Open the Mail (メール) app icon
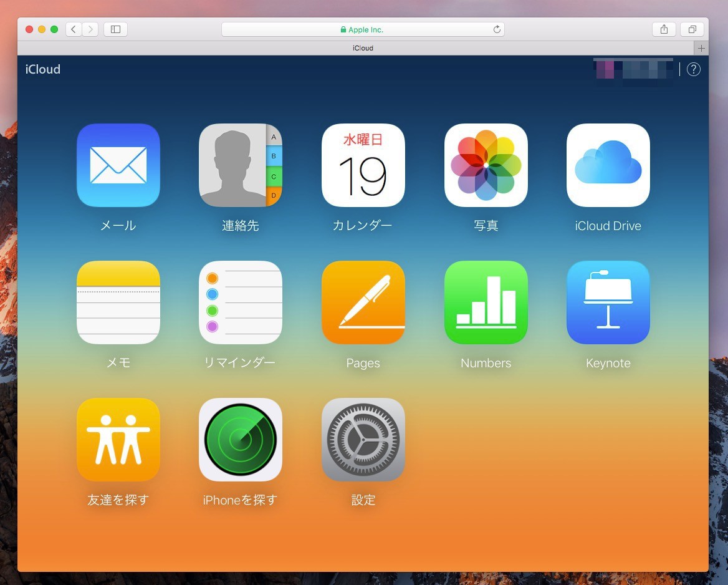Viewport: 728px width, 585px height. click(x=118, y=165)
